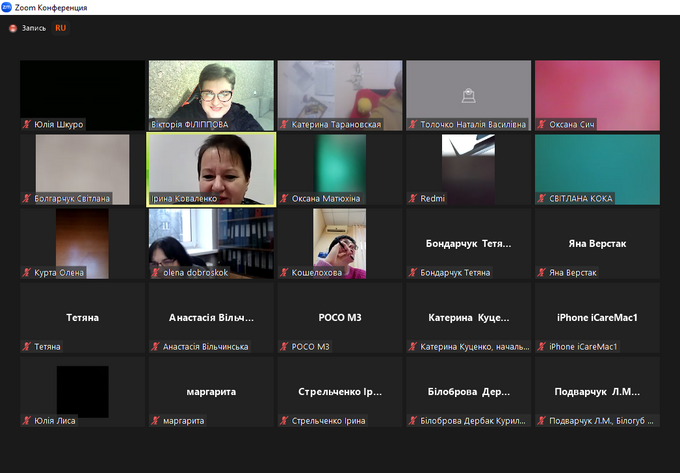Viewport: 680px width, 473px height.
Task: Click muted mic icon for olena dobroskok
Action: click(x=156, y=273)
